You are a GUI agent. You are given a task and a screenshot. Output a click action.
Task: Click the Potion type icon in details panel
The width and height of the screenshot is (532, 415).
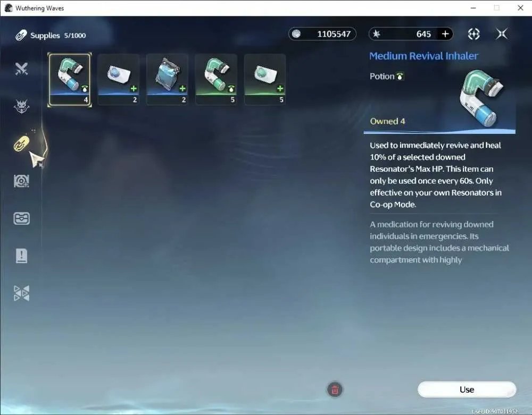coord(400,77)
